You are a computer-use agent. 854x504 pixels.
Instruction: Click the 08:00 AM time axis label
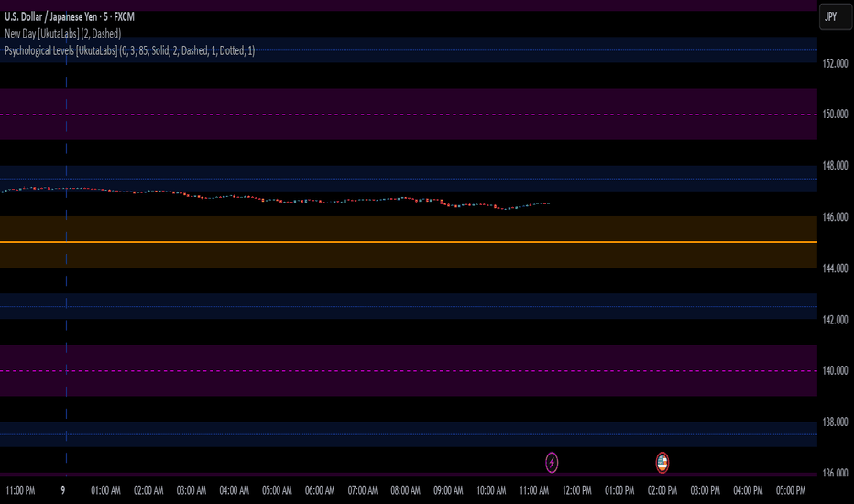tap(405, 490)
